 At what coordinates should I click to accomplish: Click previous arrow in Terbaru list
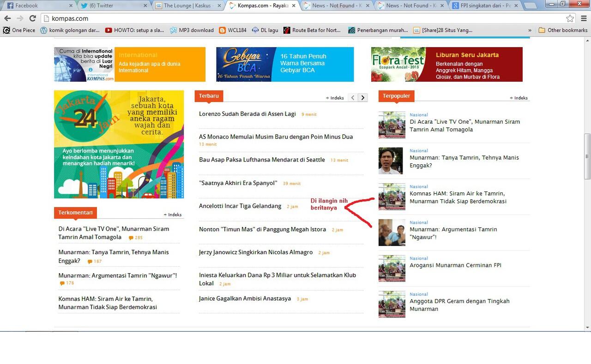[353, 97]
